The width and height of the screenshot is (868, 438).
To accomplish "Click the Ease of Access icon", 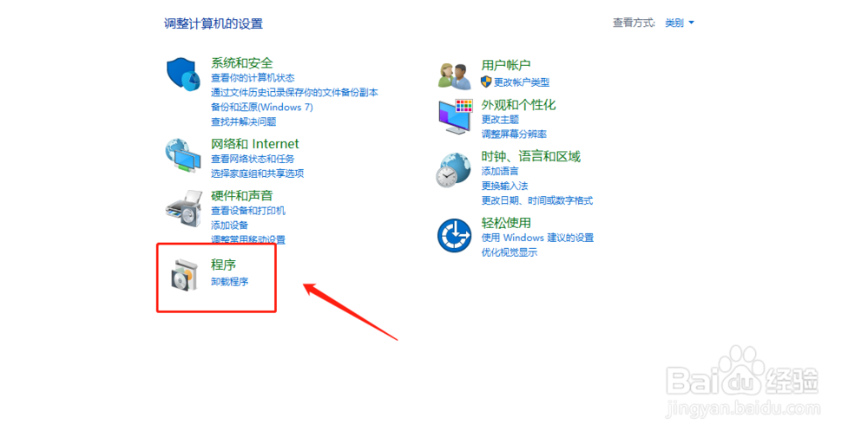I will [x=454, y=236].
